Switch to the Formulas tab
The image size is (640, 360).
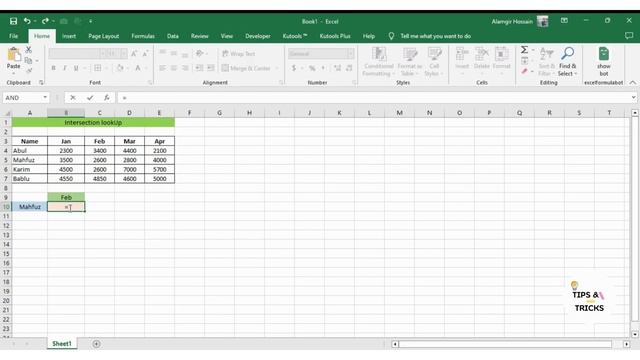(143, 36)
